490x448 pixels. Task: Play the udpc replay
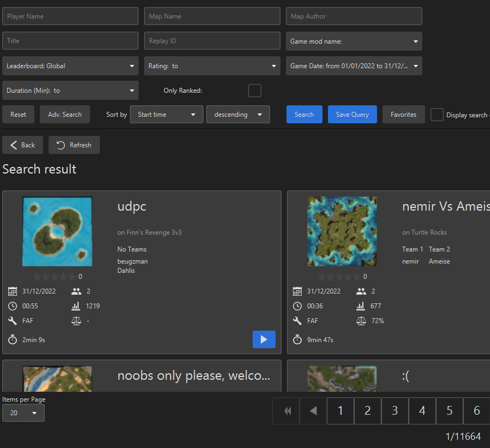[264, 339]
